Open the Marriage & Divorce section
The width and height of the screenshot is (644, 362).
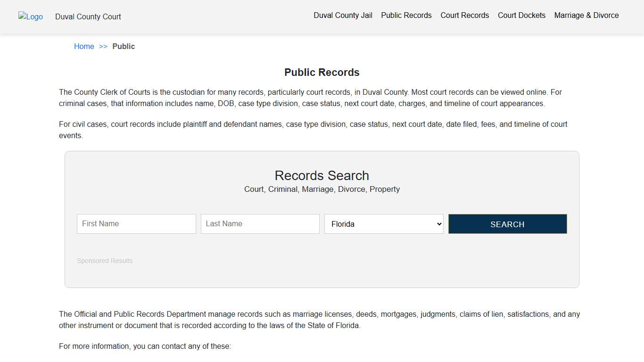click(586, 15)
